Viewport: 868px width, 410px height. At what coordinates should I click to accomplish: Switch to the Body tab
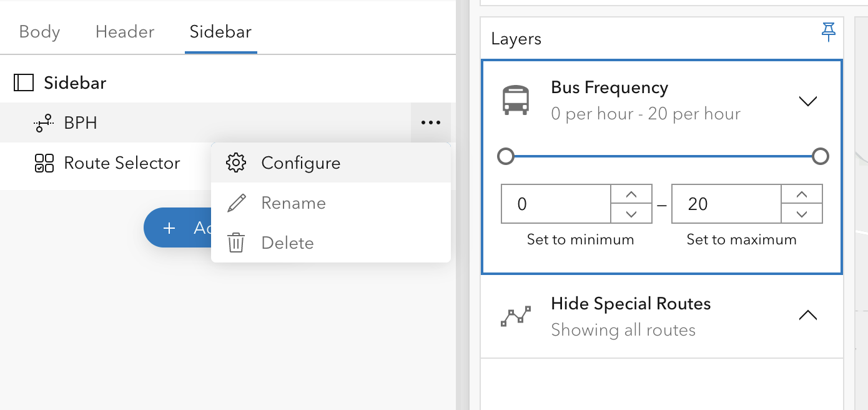(39, 32)
